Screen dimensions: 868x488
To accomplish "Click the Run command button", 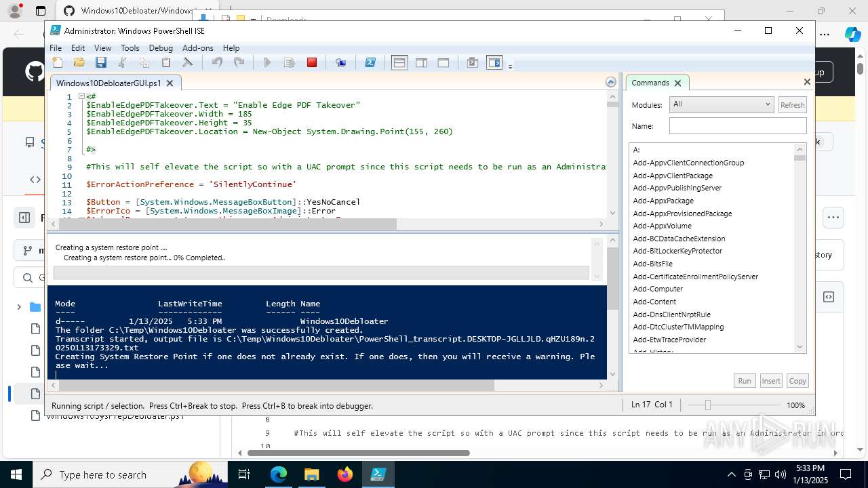I will point(745,381).
